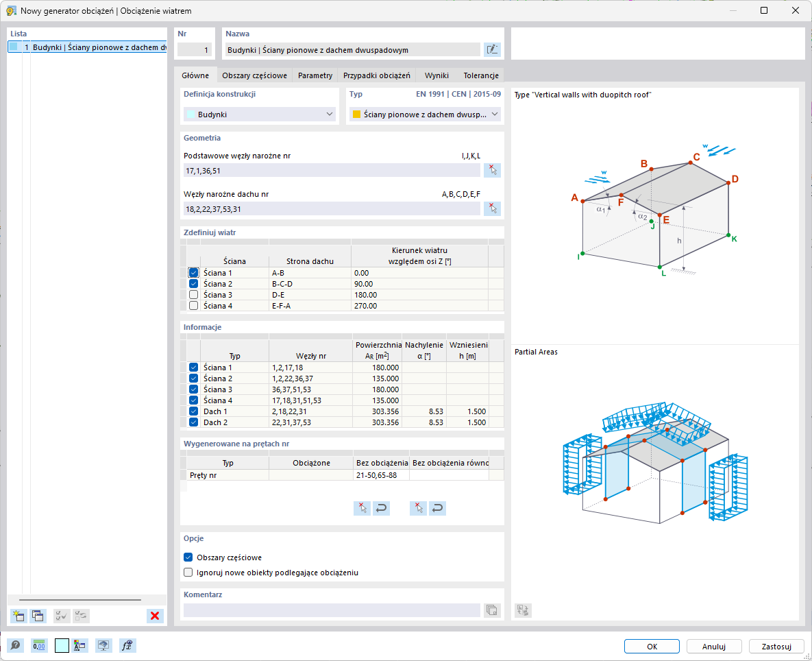Click the base corner nodes field 17,1,36,51

tap(332, 171)
